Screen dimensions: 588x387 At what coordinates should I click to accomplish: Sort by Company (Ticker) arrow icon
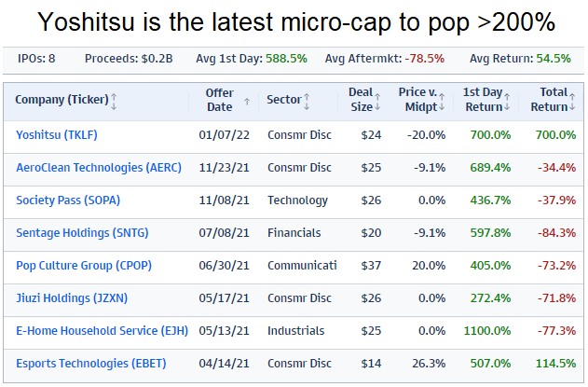tap(114, 100)
